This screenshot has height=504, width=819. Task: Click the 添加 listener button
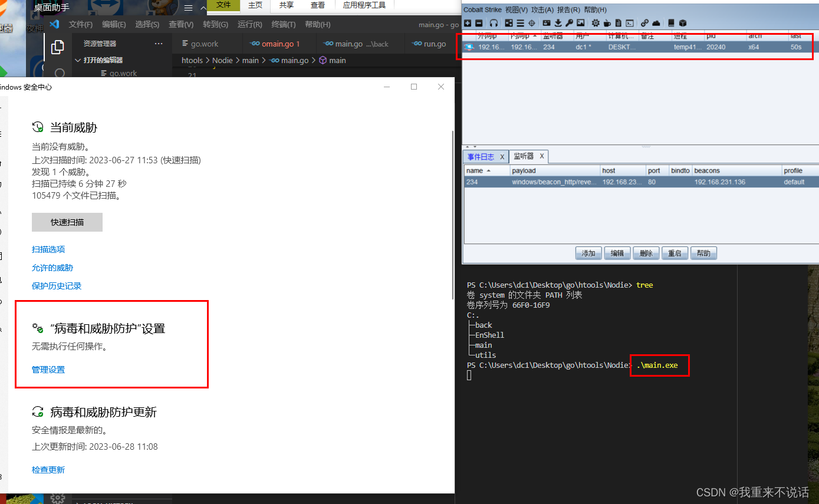(588, 253)
